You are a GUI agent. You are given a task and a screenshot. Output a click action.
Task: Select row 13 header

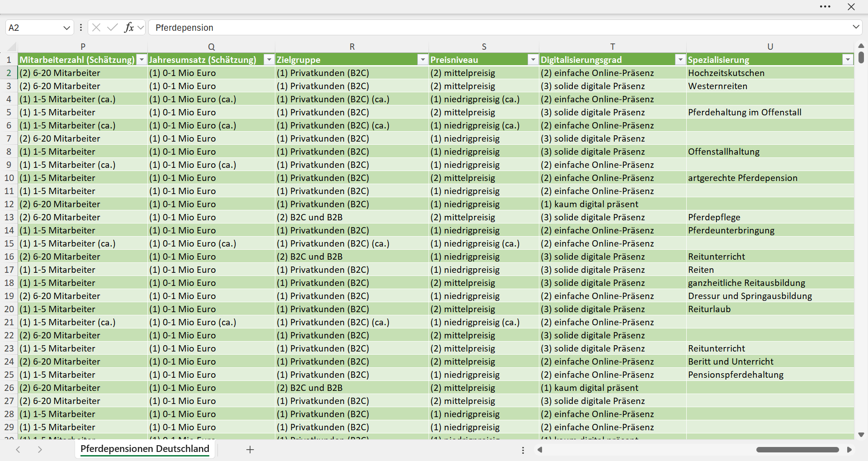coord(9,217)
